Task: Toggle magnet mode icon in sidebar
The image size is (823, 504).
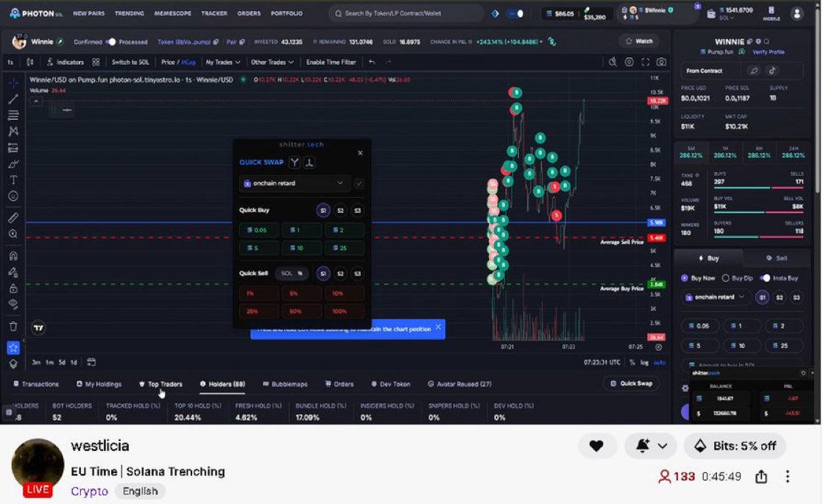Action: 13,256
